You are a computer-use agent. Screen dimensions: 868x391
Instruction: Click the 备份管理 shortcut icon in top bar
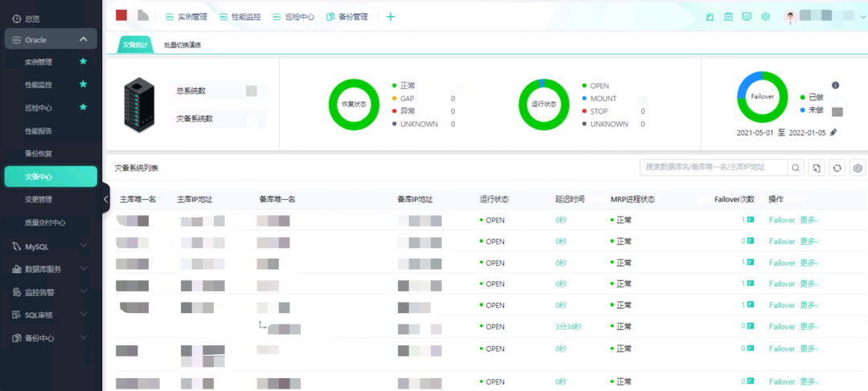[x=330, y=17]
